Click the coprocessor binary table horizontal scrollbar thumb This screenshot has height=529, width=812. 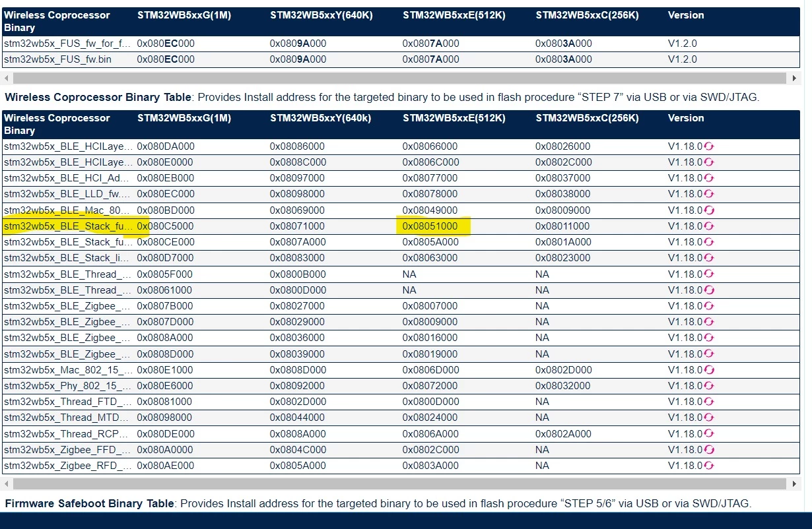(399, 484)
